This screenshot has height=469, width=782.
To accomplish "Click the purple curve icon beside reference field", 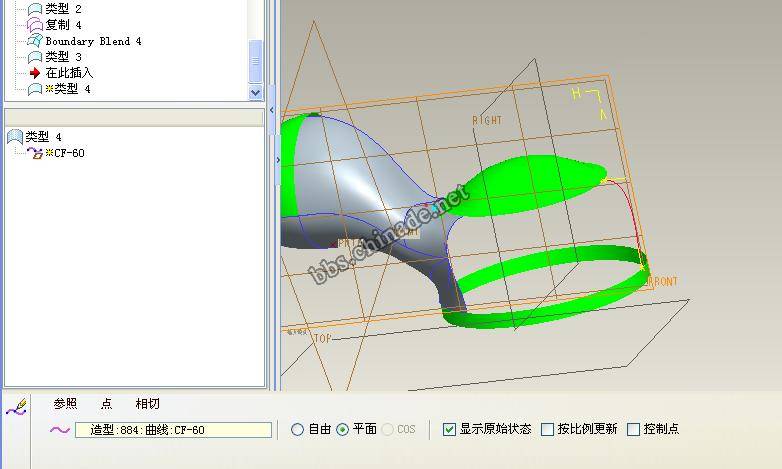I will click(60, 430).
